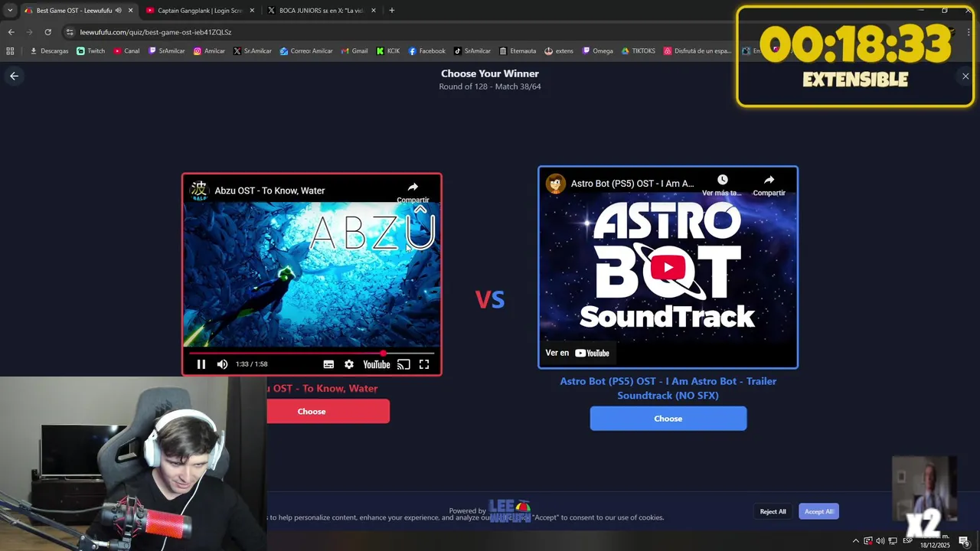
Task: Open the browser apps grid
Action: (10, 51)
